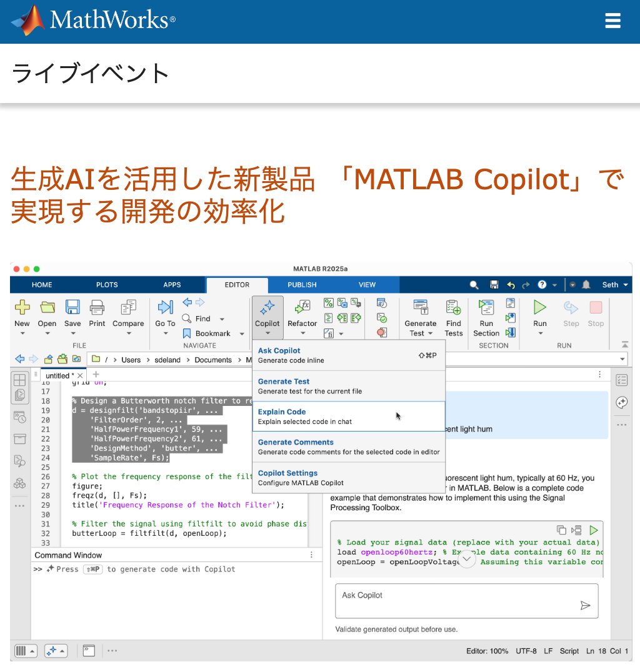This screenshot has height=672, width=640.
Task: Select Generate Comments menu item
Action: click(x=349, y=447)
